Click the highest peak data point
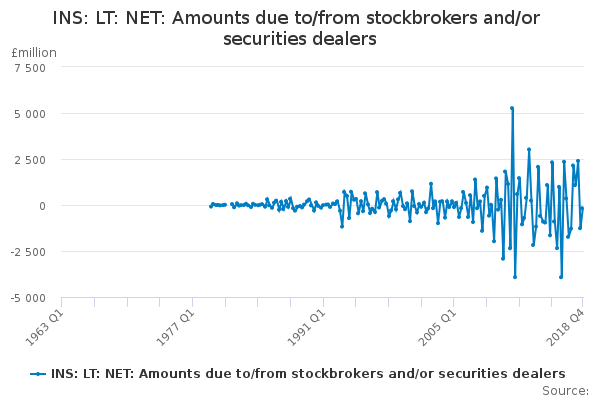Viewport: 600px width, 400px height. [x=512, y=108]
